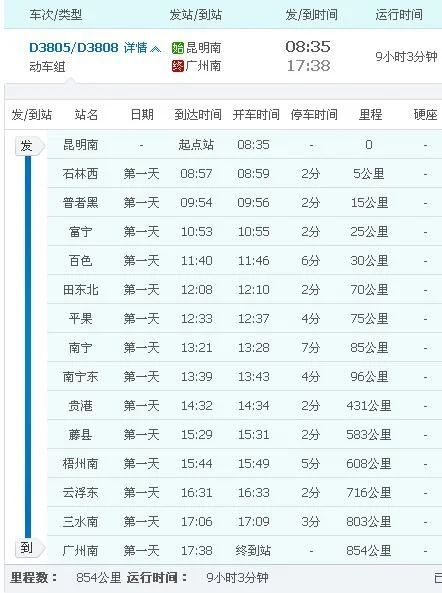Screen dimensions: 442x593
Task: Click 南宁 departure time 13:28
Action: [253, 348]
